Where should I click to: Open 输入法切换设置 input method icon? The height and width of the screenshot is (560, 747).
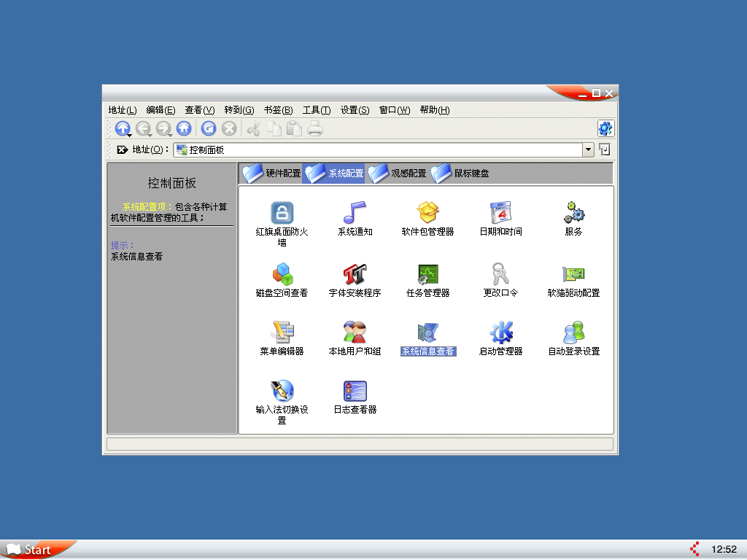click(x=282, y=391)
